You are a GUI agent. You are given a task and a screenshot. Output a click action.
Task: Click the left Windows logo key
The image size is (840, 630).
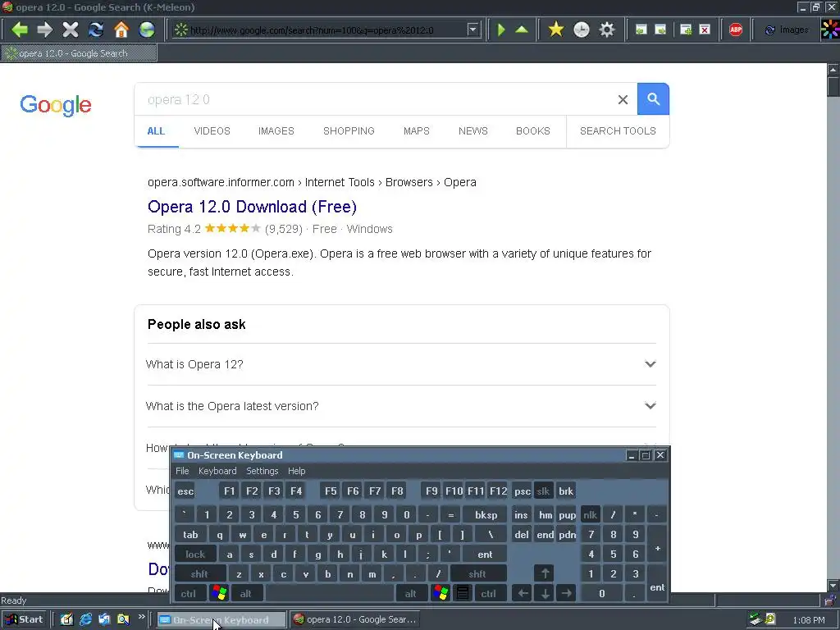coord(218,594)
